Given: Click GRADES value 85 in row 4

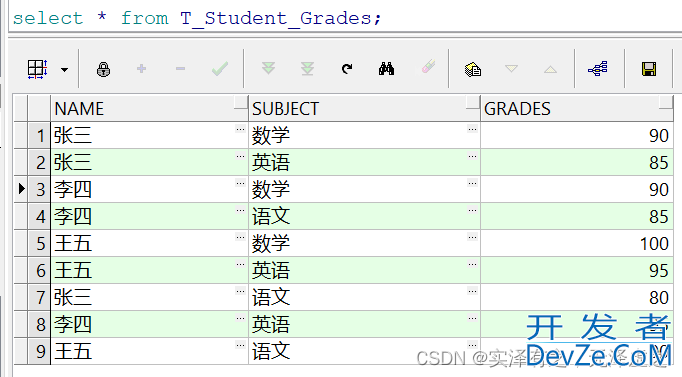Looking at the screenshot, I should click(659, 217).
